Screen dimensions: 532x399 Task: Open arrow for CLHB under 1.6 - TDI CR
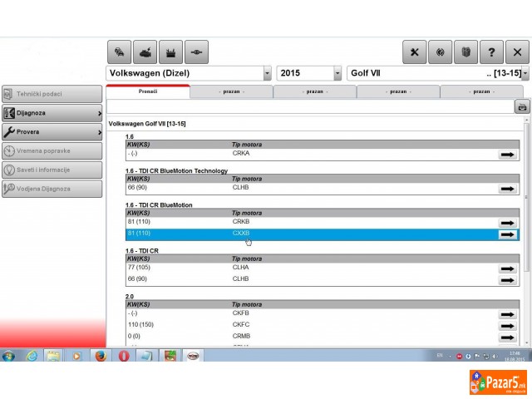pyautogui.click(x=507, y=280)
